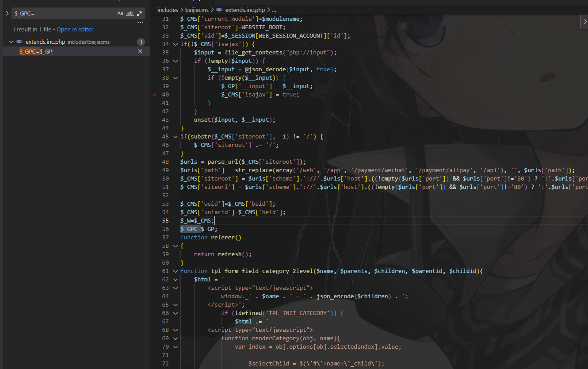Viewport: 588px width, 369px height.
Task: Click the '1 result in 1 file' message
Action: 31,30
